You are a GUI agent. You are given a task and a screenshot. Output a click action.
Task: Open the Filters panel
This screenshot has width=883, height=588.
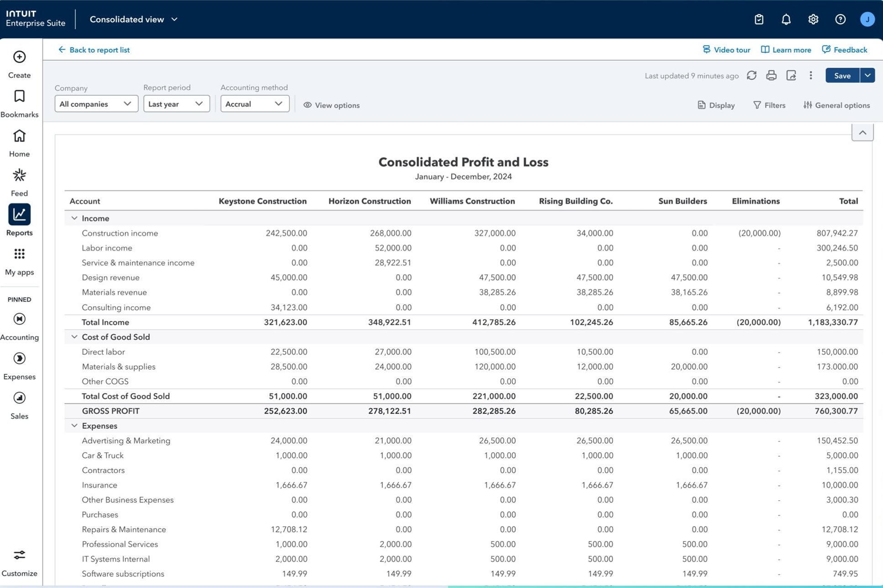click(x=769, y=105)
